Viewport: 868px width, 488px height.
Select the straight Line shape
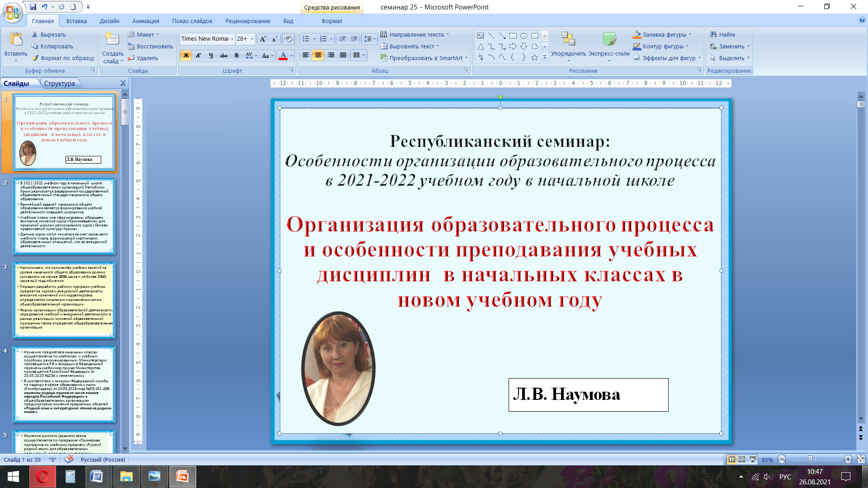(x=491, y=36)
